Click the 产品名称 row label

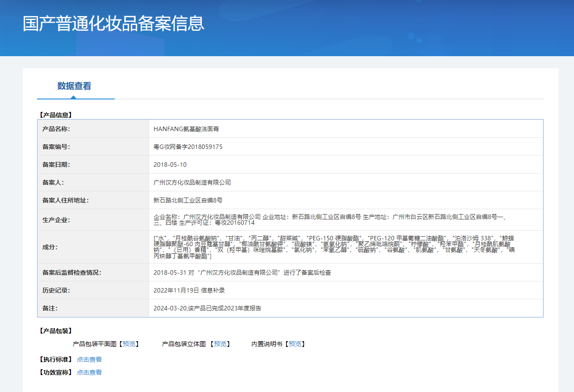56,129
